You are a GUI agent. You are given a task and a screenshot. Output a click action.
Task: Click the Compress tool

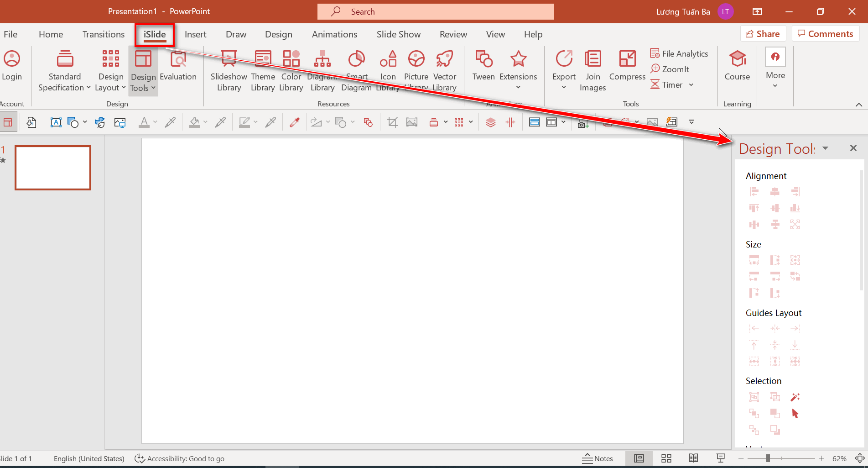point(627,66)
